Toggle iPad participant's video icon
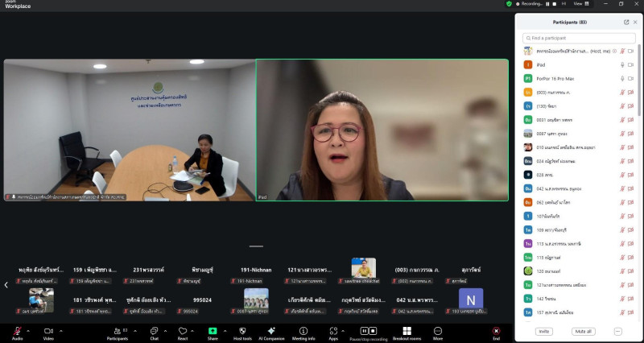Viewport: 644px width, 343px height. click(631, 65)
